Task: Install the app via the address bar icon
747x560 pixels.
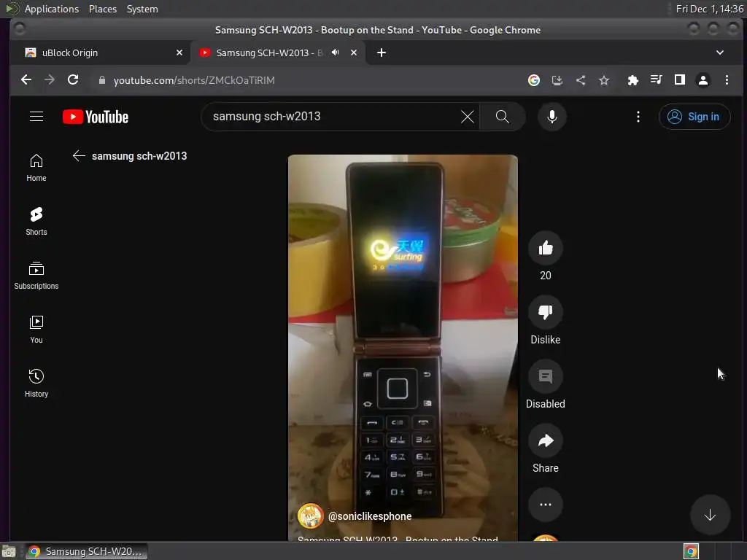Action: [x=557, y=80]
